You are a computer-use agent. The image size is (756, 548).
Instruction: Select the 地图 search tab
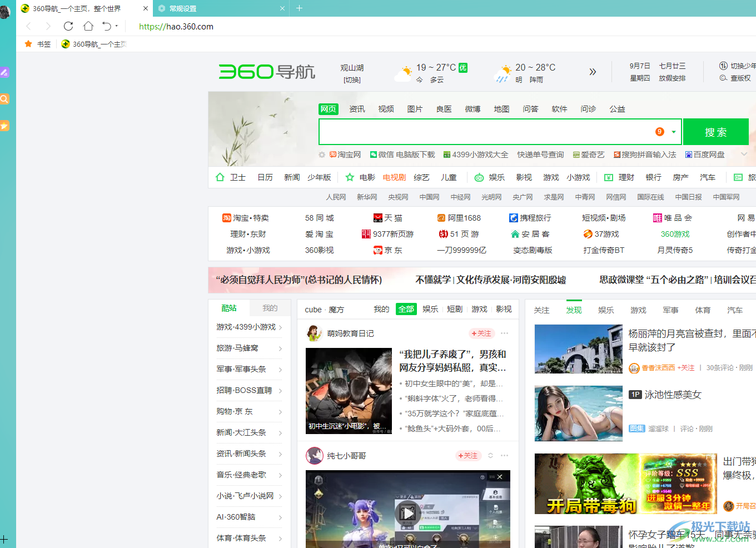[501, 109]
